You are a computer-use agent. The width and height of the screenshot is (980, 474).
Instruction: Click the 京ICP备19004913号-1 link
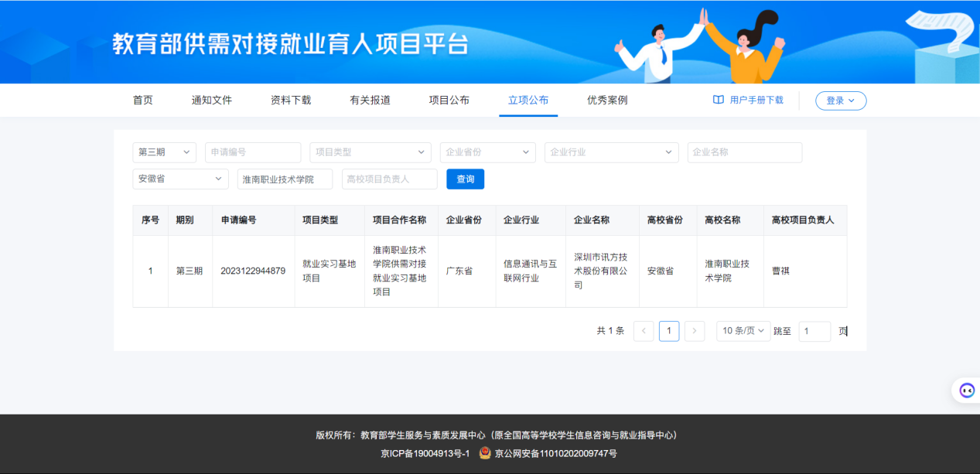pos(425,453)
